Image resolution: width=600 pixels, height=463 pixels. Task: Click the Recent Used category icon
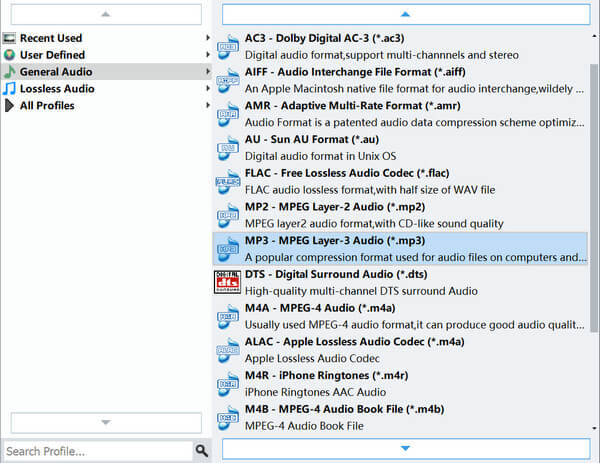coord(10,38)
